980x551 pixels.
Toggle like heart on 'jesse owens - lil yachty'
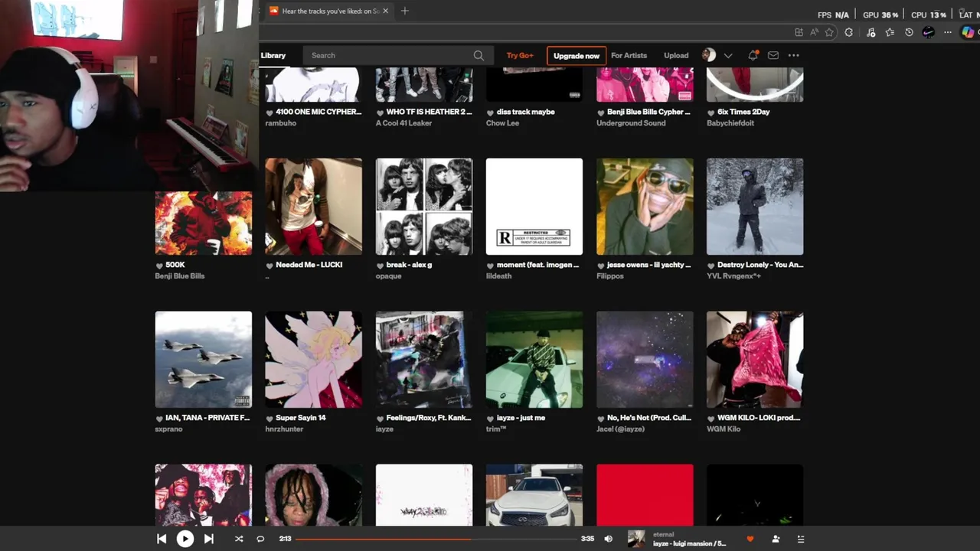click(x=600, y=266)
